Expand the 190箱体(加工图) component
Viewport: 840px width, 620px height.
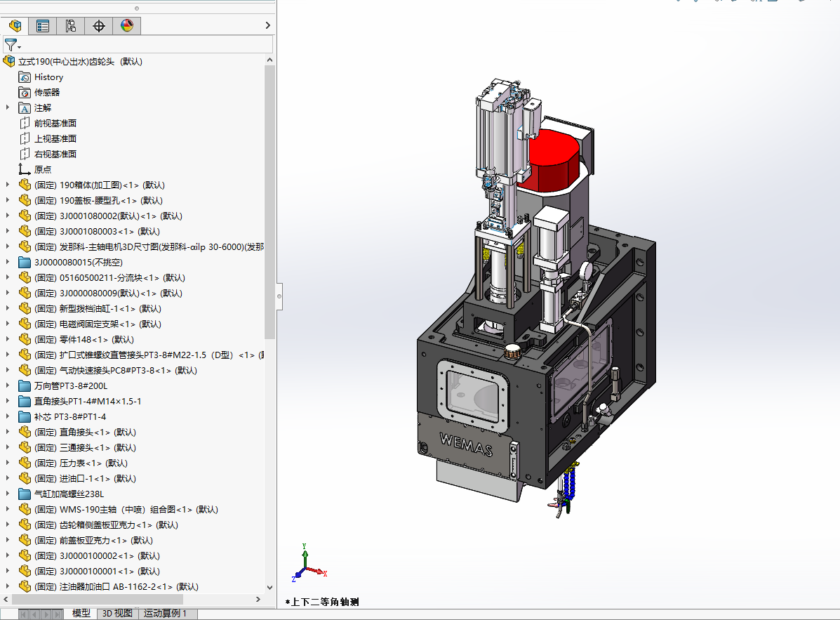[x=8, y=185]
